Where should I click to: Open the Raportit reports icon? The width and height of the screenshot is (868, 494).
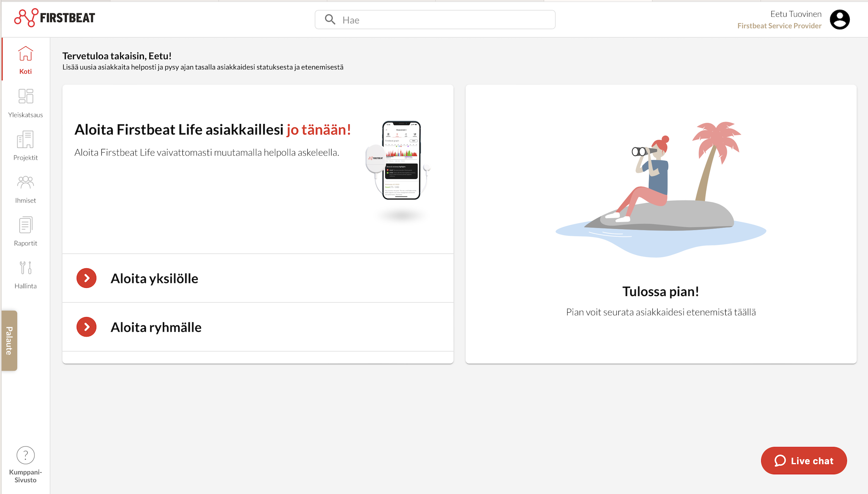pyautogui.click(x=26, y=225)
